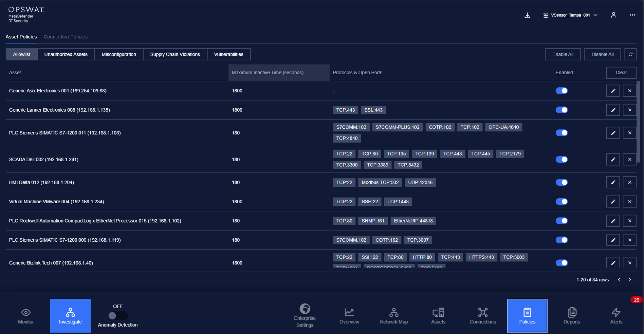The image size is (644, 334).
Task: Delete the SCADA Dell 002 policy
Action: tap(630, 160)
